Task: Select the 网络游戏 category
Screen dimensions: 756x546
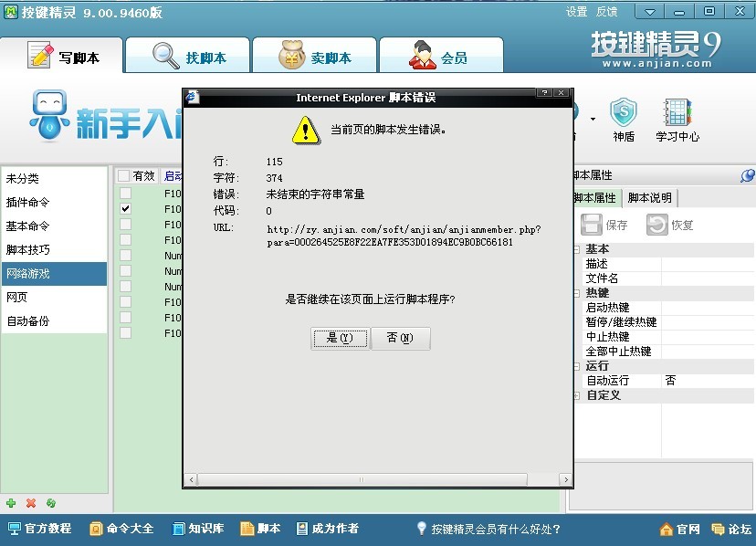Action: 54,274
